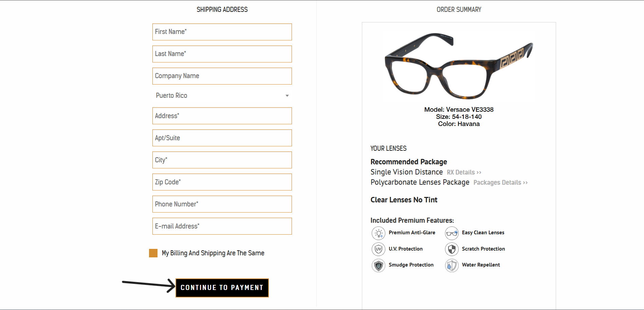Click the U.V. Protection icon
This screenshot has width=644, height=310.
(x=378, y=249)
